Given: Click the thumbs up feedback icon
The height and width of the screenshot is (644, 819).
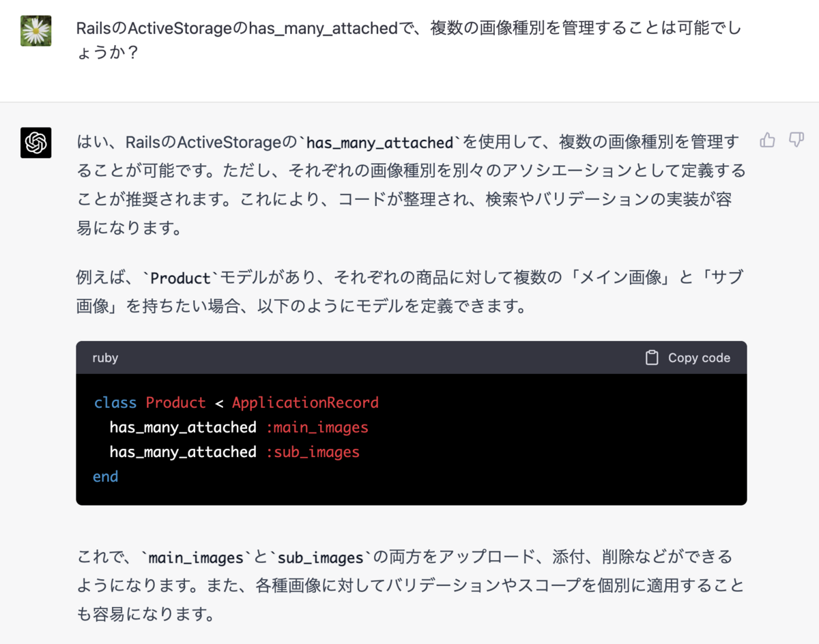Looking at the screenshot, I should coord(767,141).
